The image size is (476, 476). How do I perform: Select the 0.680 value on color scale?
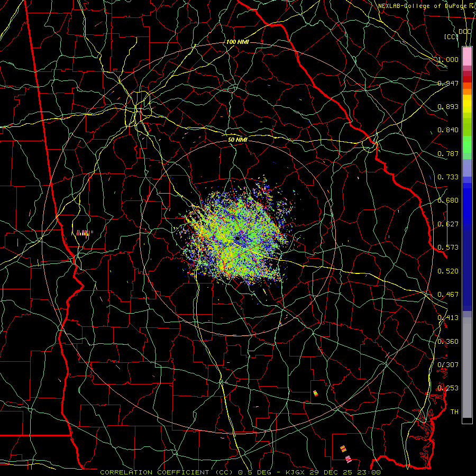pos(448,200)
